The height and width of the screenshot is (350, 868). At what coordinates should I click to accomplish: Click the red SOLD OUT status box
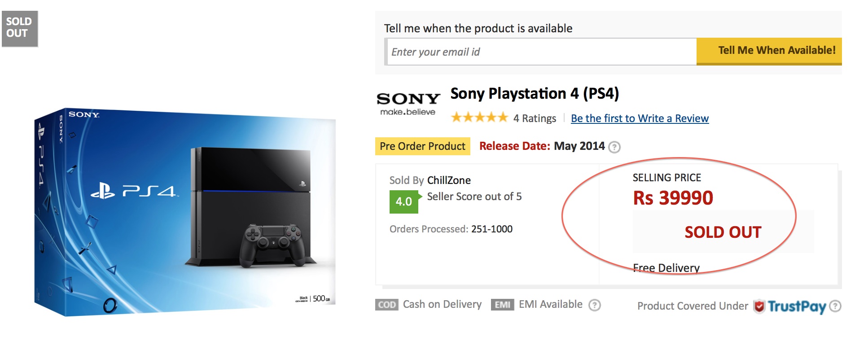coord(723,232)
